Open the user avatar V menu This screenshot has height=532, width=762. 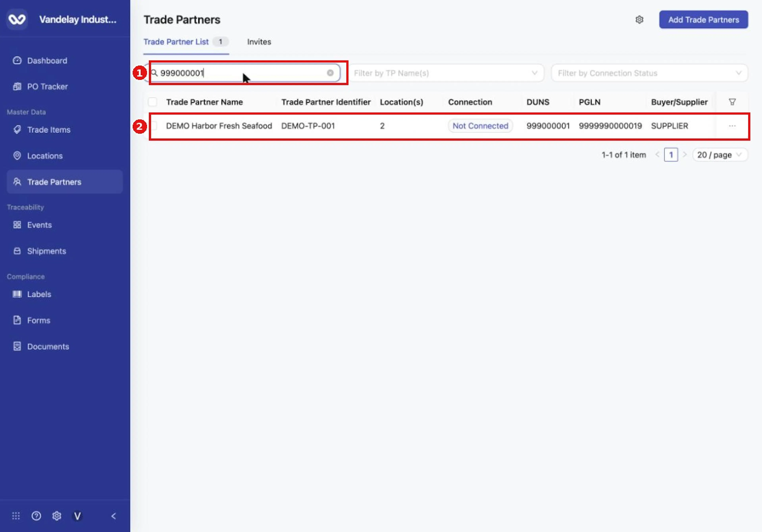[77, 516]
